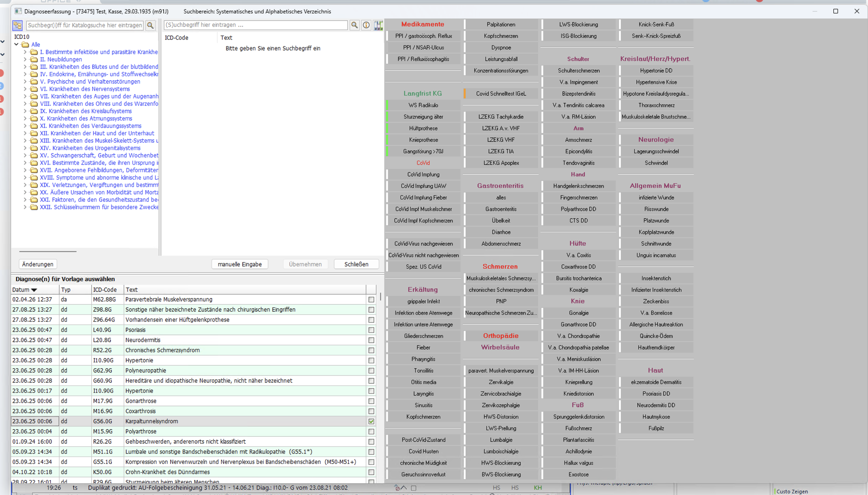Click the Hypertonie DD quick diagnosis button
This screenshot has height=495, width=868.
point(656,71)
